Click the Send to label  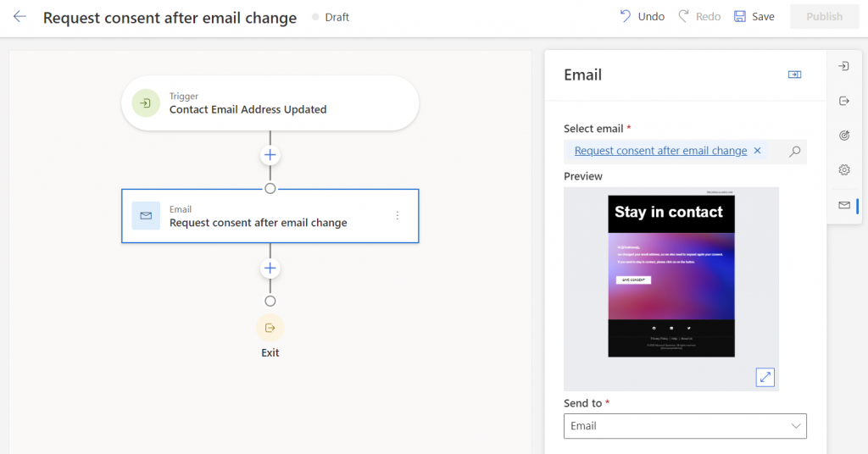pyautogui.click(x=582, y=403)
